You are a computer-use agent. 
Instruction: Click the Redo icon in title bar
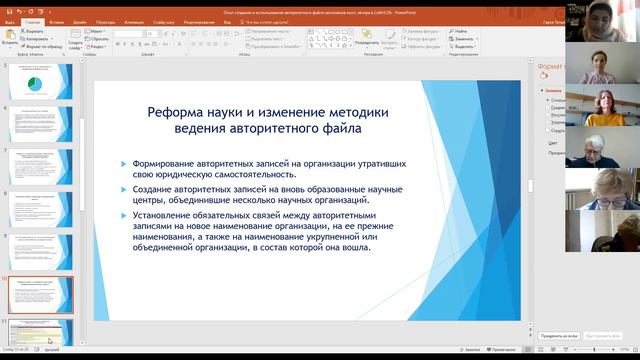coord(31,12)
